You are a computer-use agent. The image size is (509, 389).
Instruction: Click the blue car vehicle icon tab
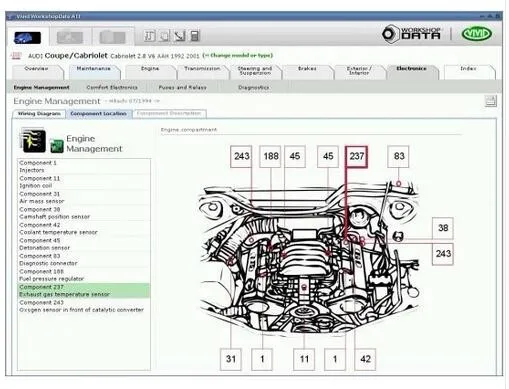[27, 37]
